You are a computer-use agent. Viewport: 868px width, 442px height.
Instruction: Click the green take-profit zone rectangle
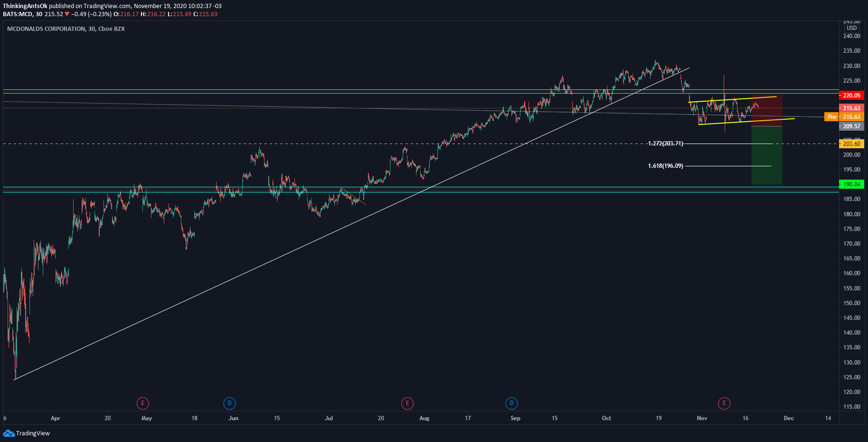(766, 155)
